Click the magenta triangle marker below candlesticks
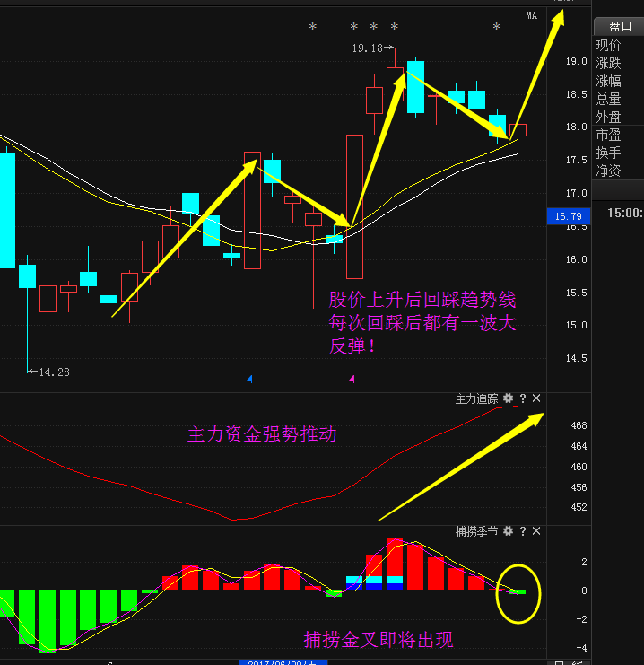The height and width of the screenshot is (665, 644). pyautogui.click(x=352, y=380)
